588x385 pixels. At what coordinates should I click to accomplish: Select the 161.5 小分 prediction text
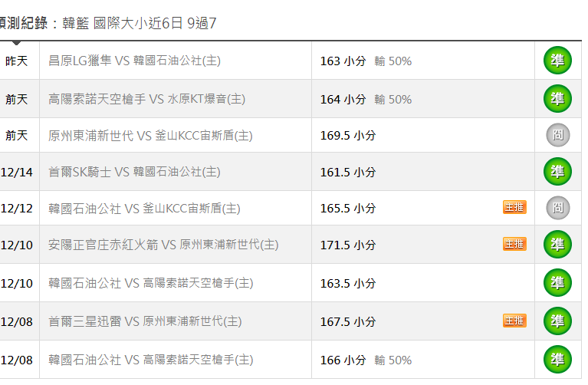[347, 173]
